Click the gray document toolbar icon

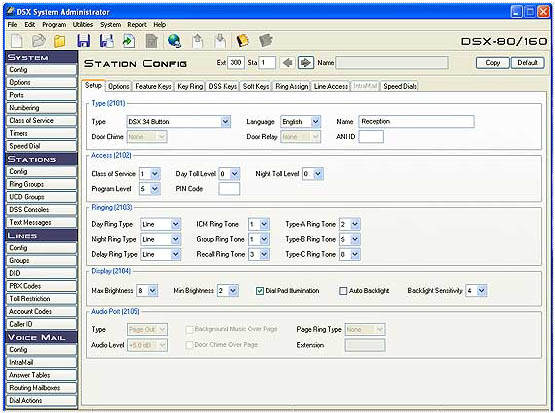tap(151, 41)
